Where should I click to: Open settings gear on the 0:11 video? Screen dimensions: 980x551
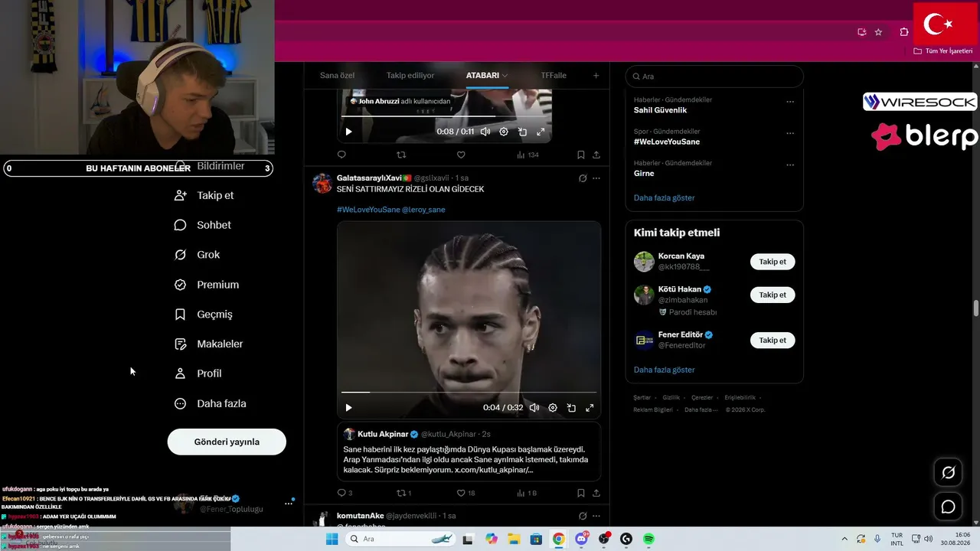point(504,132)
